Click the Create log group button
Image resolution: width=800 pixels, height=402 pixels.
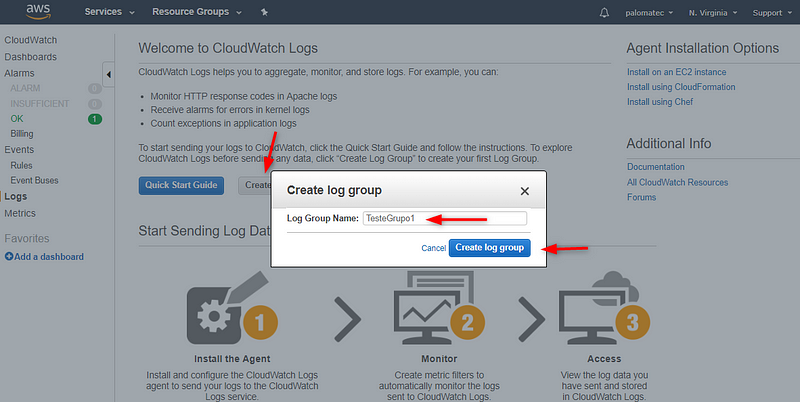coord(490,248)
